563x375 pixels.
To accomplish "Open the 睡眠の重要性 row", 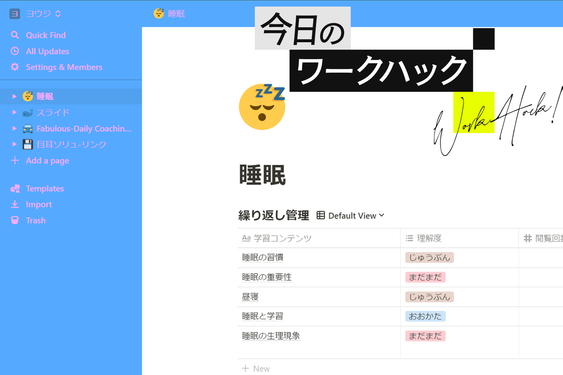I will (x=266, y=277).
